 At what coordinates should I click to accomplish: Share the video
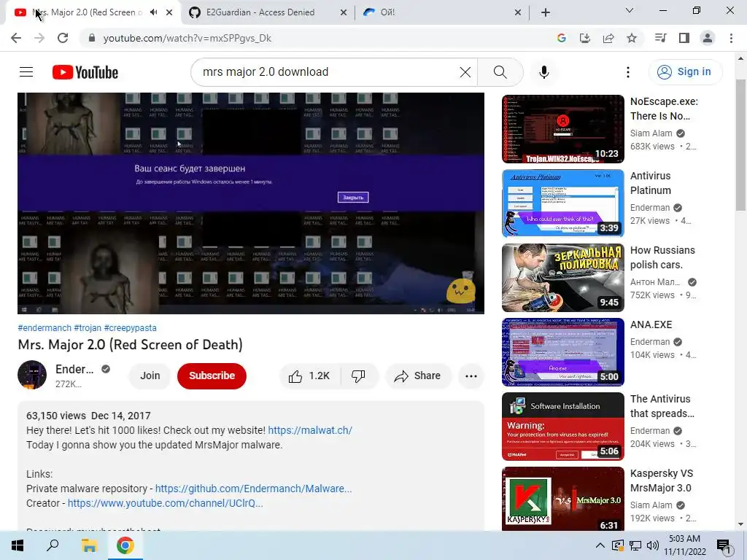pos(418,376)
